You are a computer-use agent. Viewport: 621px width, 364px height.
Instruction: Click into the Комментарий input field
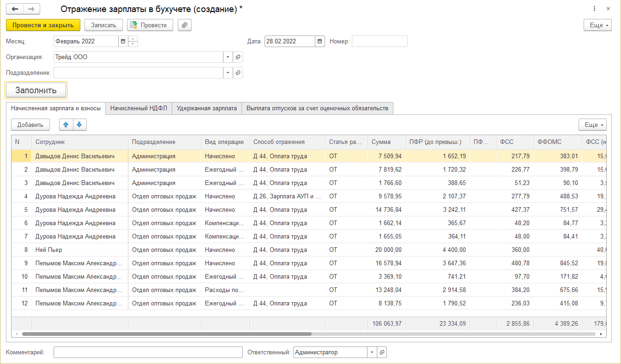[148, 352]
